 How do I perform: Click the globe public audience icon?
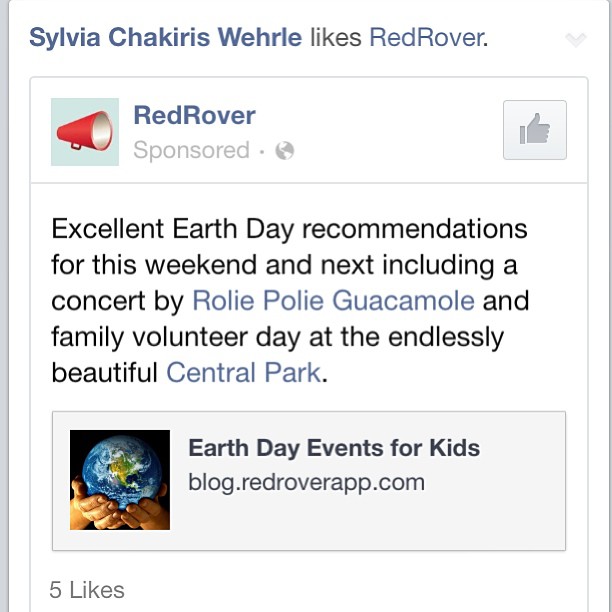coord(285,151)
